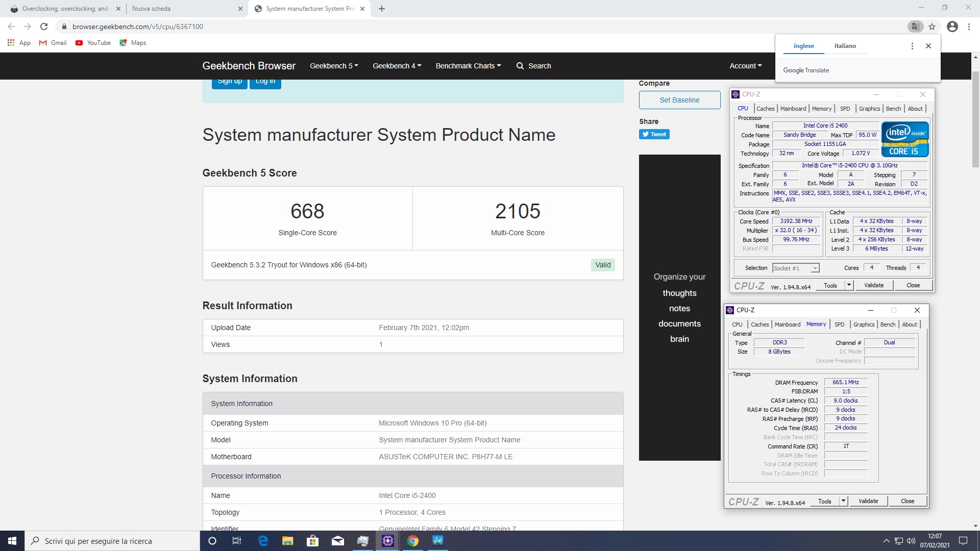
Task: Open Geekbench Browser home link
Action: (249, 66)
